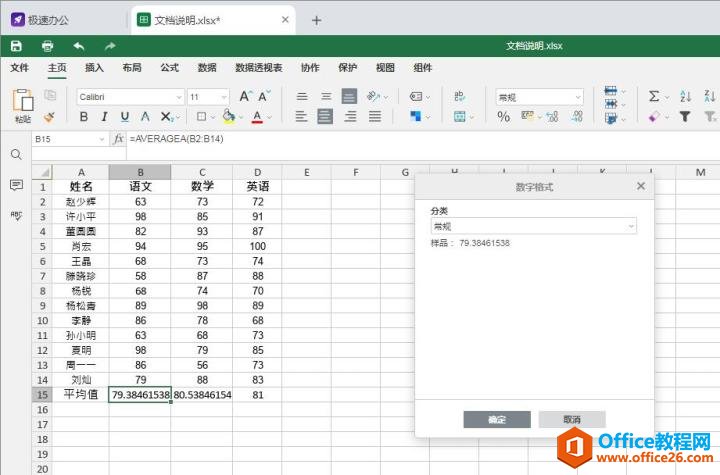Redo the last undone action

click(x=110, y=46)
